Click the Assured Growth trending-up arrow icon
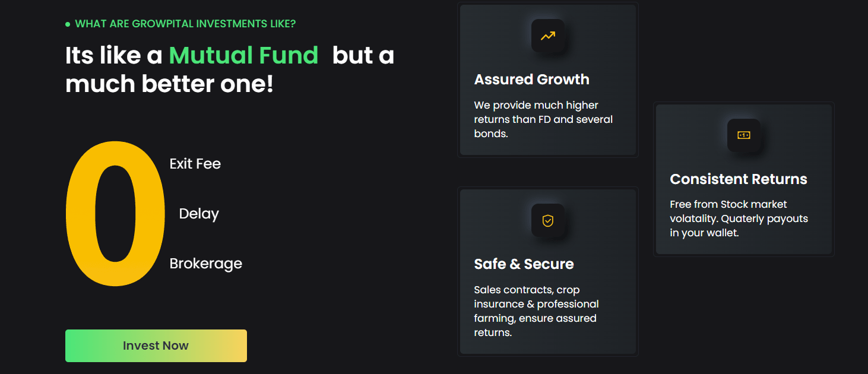Image resolution: width=868 pixels, height=374 pixels. coord(547,36)
